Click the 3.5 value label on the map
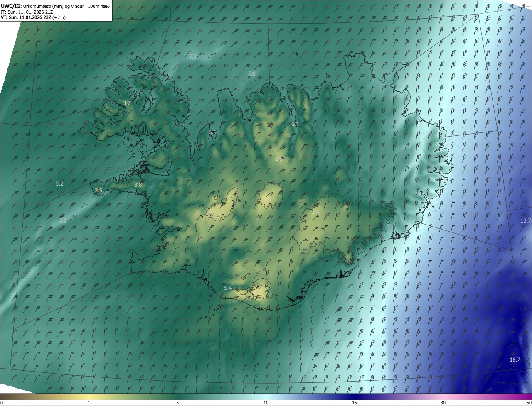This screenshot has width=532, height=406. pyautogui.click(x=99, y=190)
